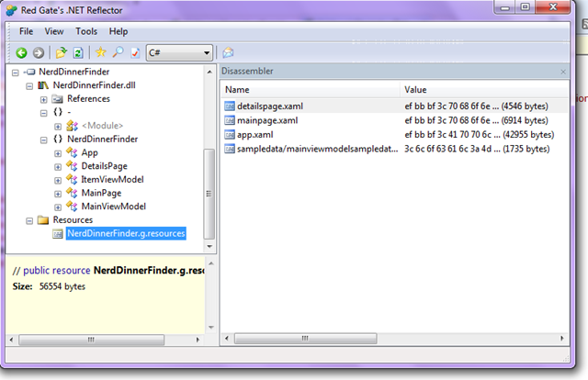Click the info panel horizontal scrollbar thumb
588x380 pixels.
[92, 340]
